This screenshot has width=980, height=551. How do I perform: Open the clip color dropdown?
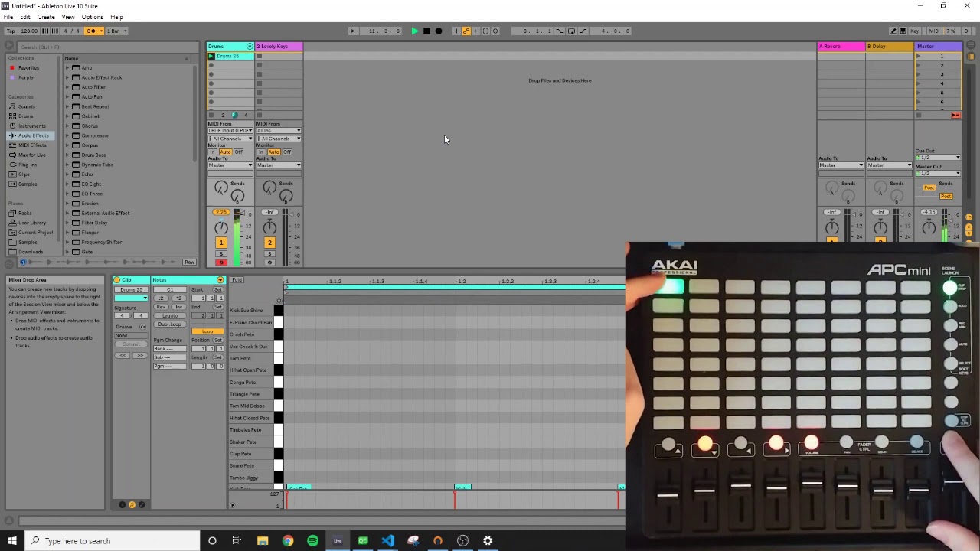pos(132,298)
